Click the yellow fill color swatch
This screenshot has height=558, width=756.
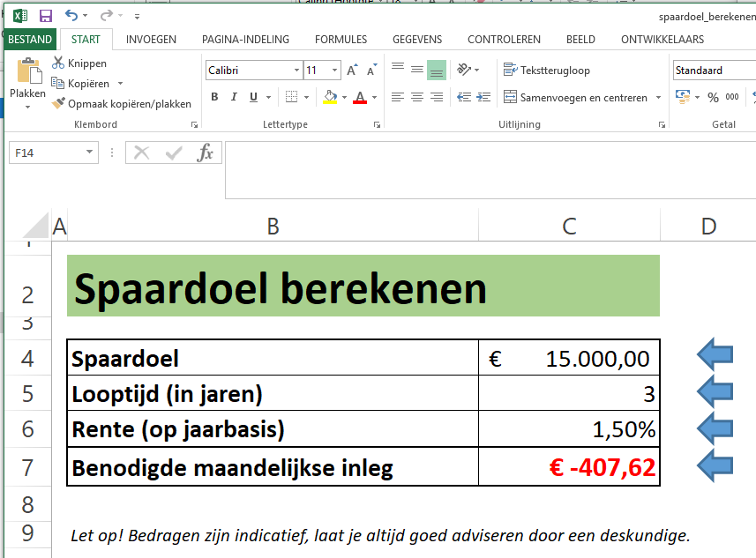(329, 102)
